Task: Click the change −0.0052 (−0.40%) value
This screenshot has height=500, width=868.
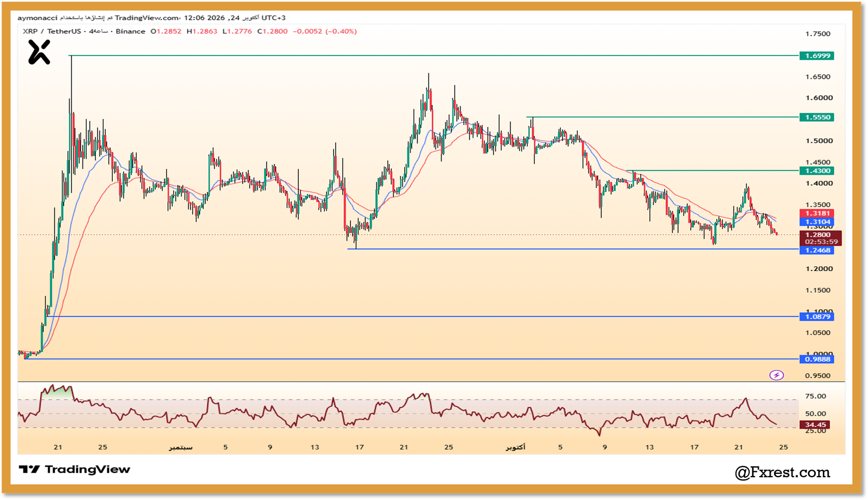Action: (325, 31)
